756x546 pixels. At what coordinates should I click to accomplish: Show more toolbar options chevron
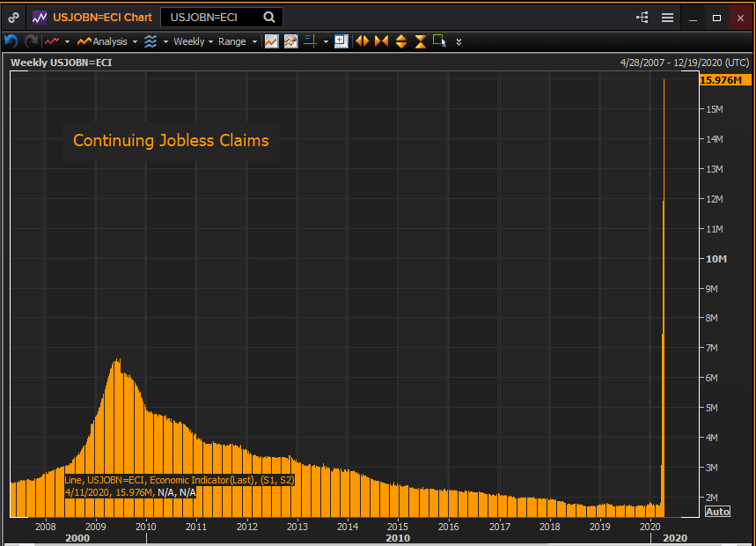[459, 41]
